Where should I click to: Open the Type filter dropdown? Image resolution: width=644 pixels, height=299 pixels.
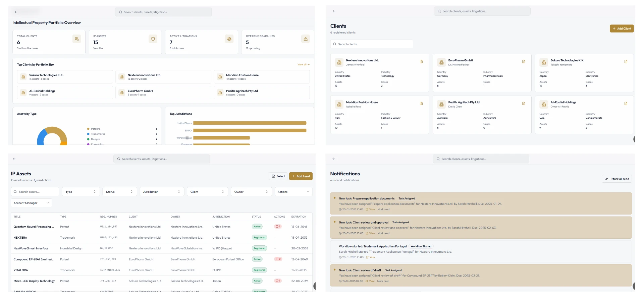[81, 192]
